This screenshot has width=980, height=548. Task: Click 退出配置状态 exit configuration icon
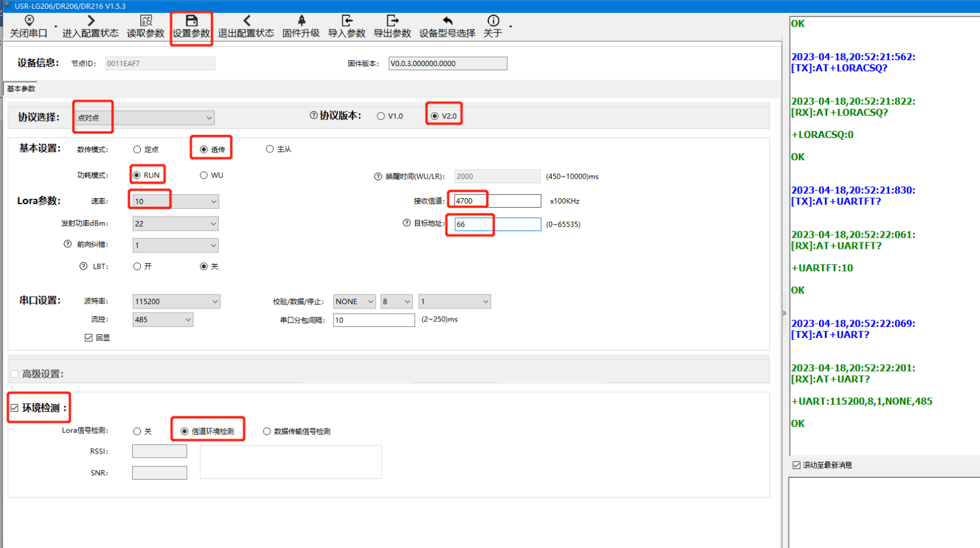tap(246, 21)
